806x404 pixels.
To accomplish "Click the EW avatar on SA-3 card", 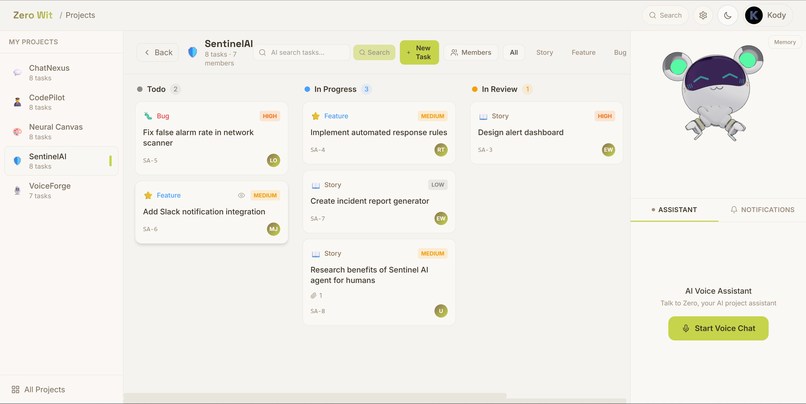I will pos(609,150).
